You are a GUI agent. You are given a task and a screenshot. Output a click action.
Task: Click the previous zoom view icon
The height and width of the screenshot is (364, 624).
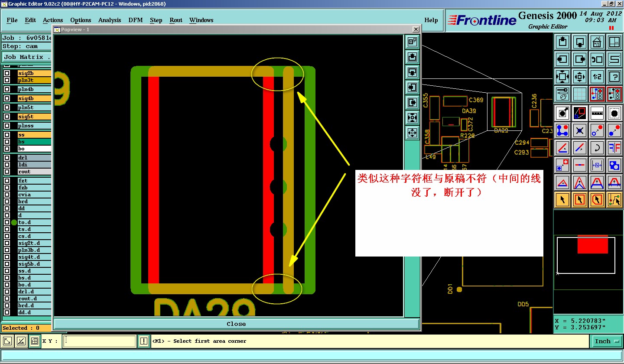coord(597,59)
